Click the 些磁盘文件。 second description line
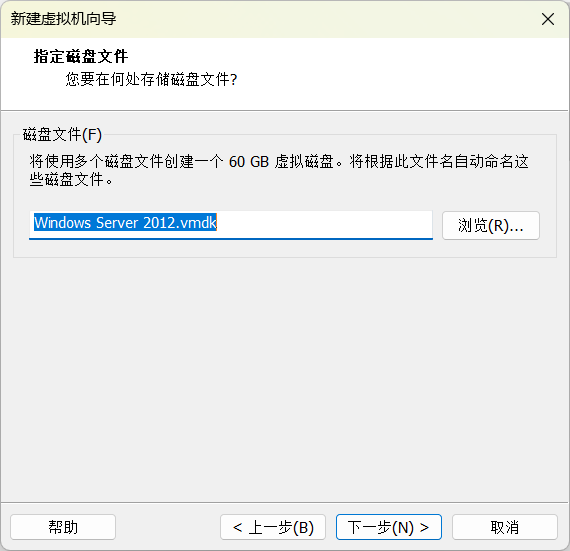This screenshot has width=570, height=551. coord(71,180)
